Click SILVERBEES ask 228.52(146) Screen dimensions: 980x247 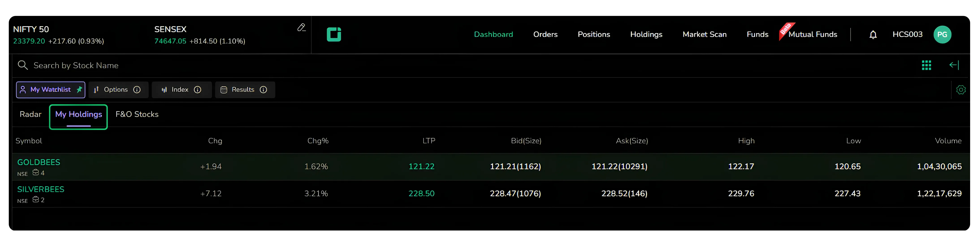pyautogui.click(x=624, y=194)
